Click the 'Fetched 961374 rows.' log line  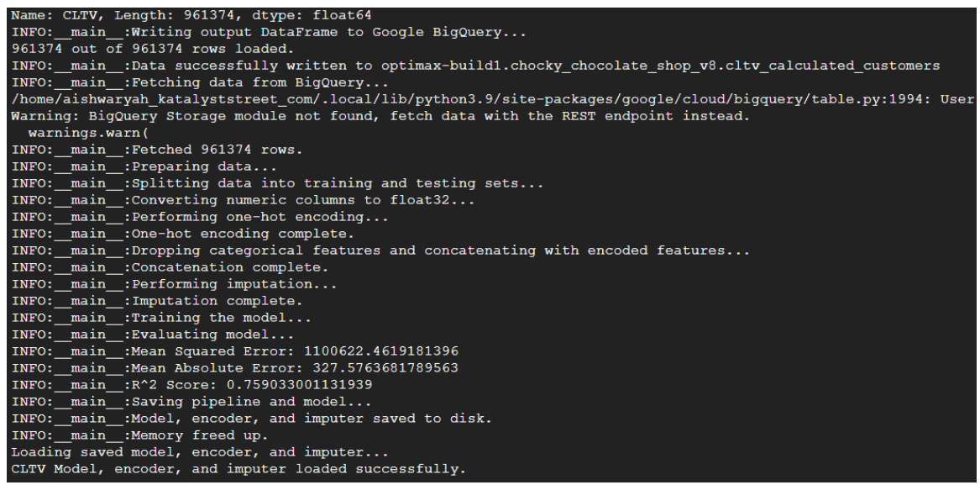pyautogui.click(x=157, y=150)
